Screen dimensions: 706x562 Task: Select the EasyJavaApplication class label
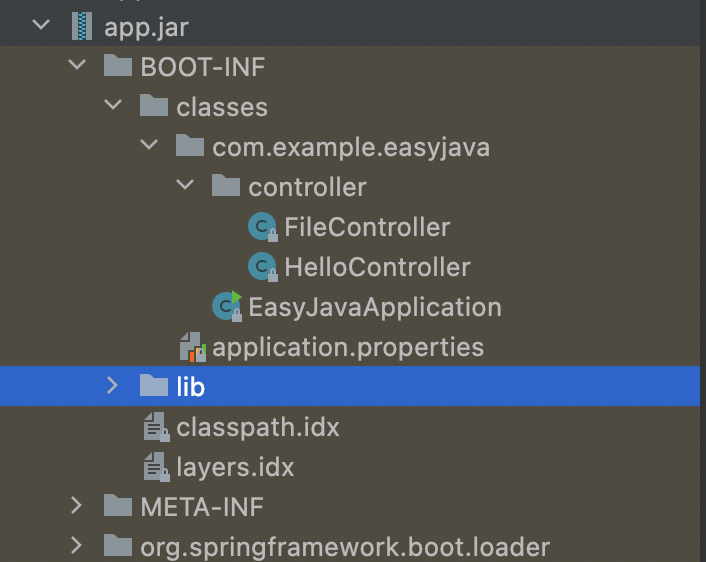(x=374, y=307)
